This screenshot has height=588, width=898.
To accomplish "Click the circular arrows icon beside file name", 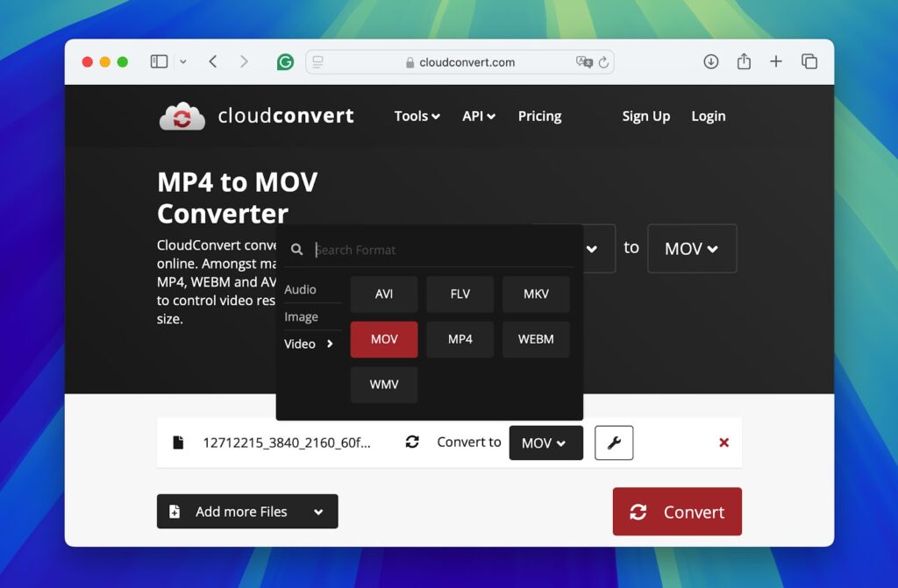I will tap(412, 442).
